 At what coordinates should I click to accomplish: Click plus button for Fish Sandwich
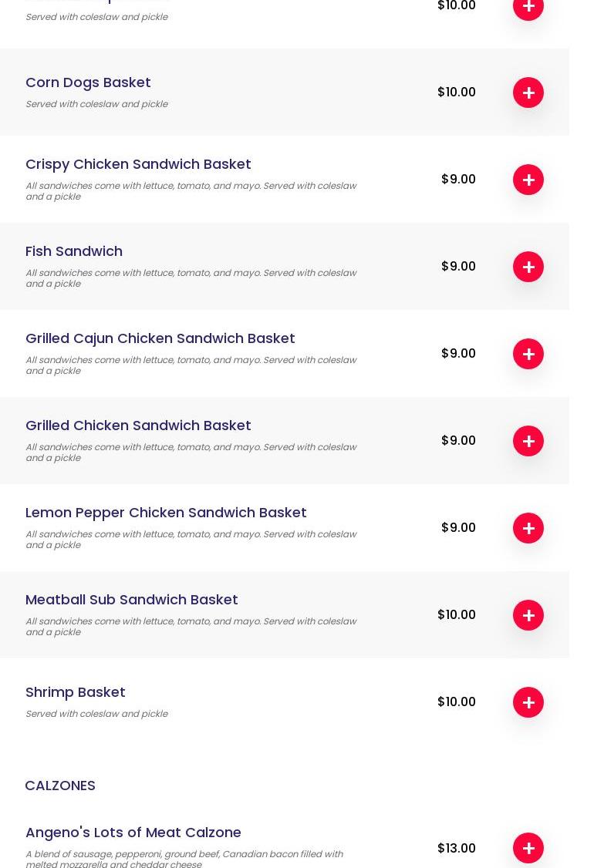[528, 267]
